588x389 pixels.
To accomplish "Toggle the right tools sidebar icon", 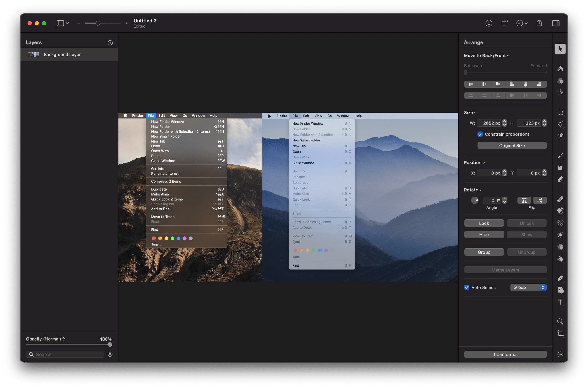I will pos(556,23).
